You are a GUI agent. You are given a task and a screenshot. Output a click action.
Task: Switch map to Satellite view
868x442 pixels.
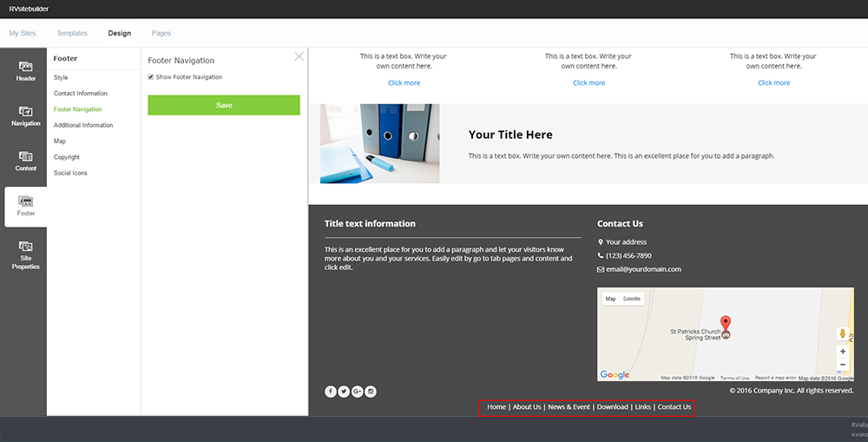pyautogui.click(x=632, y=299)
